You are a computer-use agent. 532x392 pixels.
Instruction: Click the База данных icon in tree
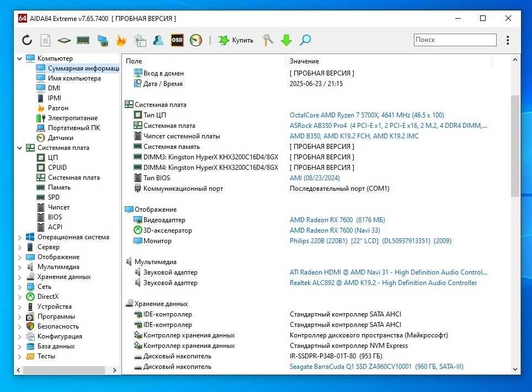(30, 346)
